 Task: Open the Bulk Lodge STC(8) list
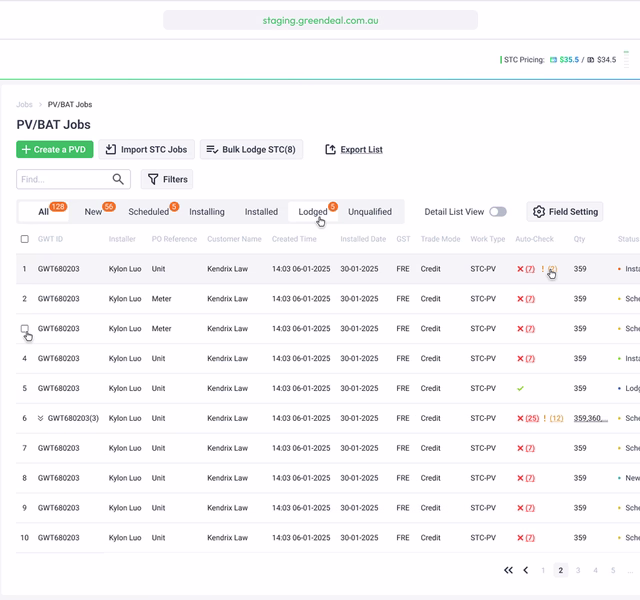tap(250, 150)
